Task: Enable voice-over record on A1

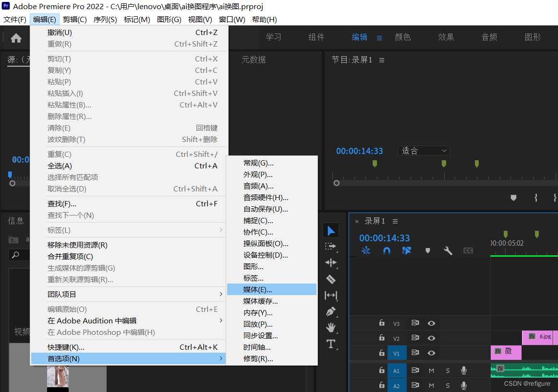Action: (464, 370)
